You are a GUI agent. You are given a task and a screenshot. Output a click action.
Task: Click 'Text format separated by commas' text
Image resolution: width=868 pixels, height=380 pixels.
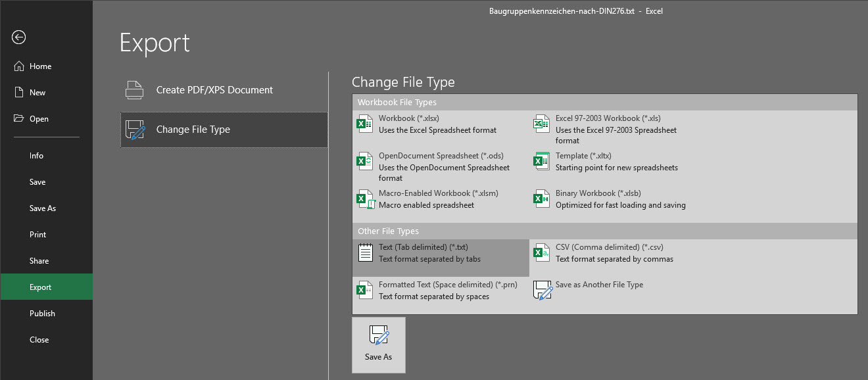coord(614,259)
